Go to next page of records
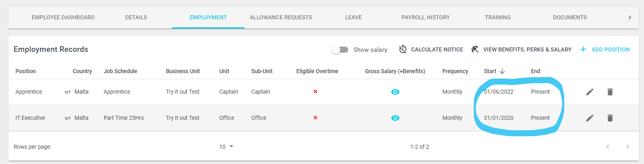Image resolution: width=644 pixels, height=164 pixels. [x=628, y=147]
